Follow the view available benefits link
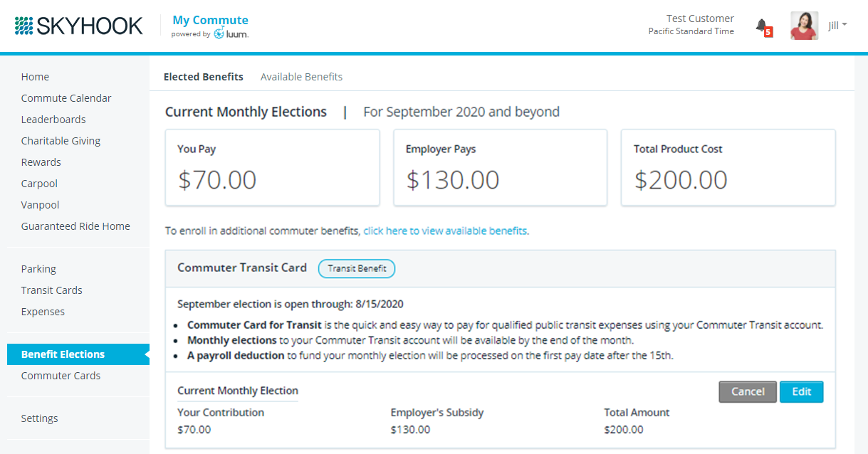 point(445,231)
